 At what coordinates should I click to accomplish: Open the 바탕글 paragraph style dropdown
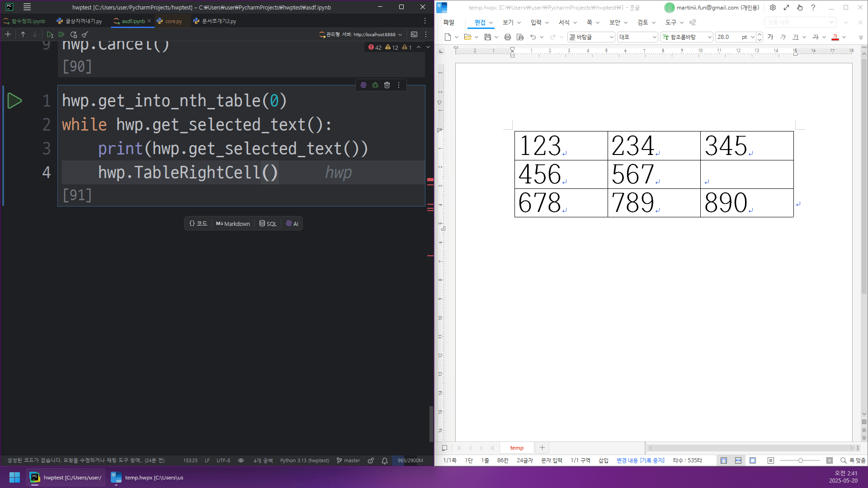tap(611, 37)
